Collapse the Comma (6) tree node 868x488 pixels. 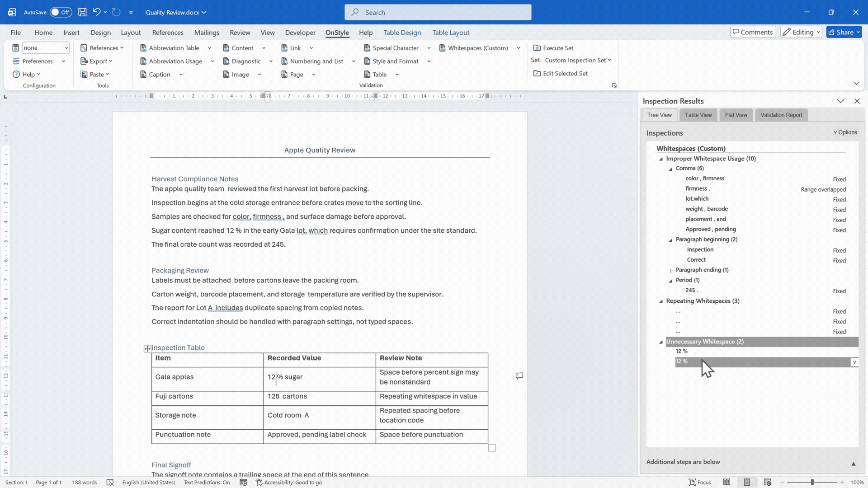(671, 169)
